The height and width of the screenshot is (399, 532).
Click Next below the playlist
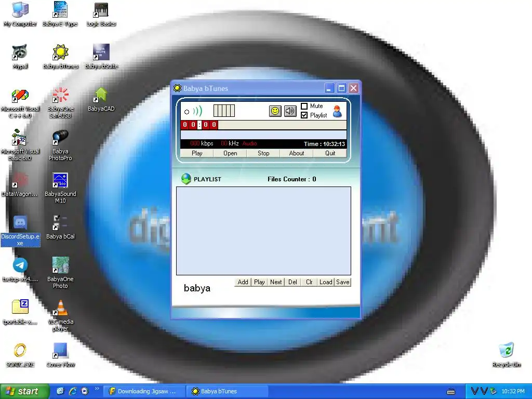click(x=276, y=282)
